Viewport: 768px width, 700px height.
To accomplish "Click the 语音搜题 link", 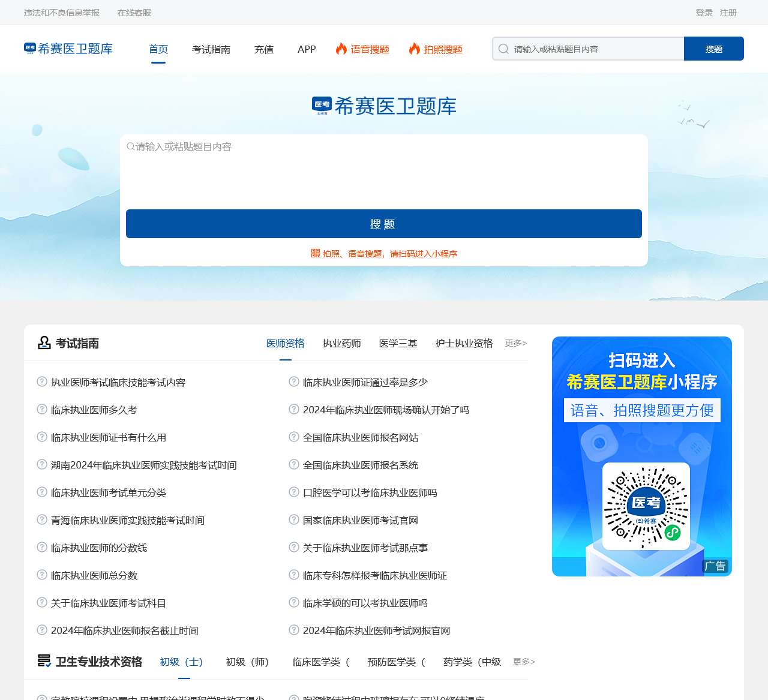I will [370, 49].
